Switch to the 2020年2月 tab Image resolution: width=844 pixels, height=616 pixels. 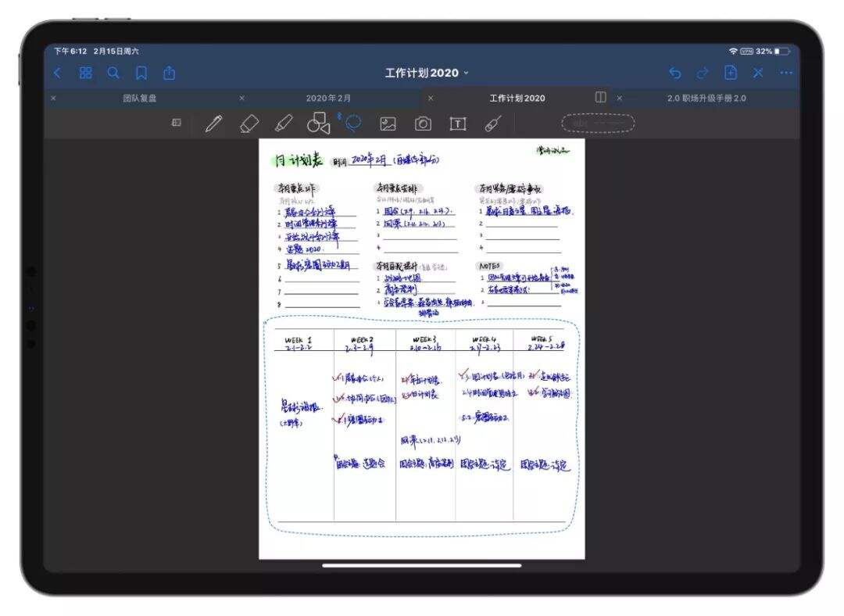point(328,98)
